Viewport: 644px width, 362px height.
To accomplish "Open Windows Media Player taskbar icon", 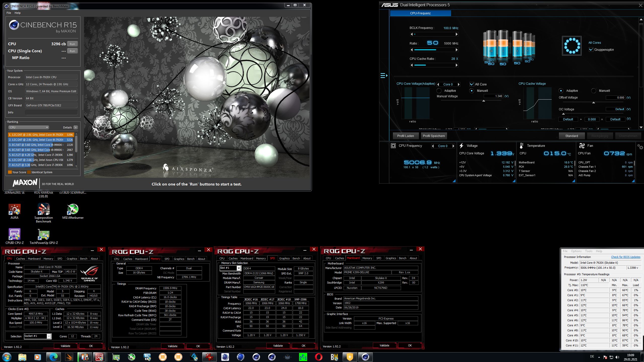I will (37, 357).
